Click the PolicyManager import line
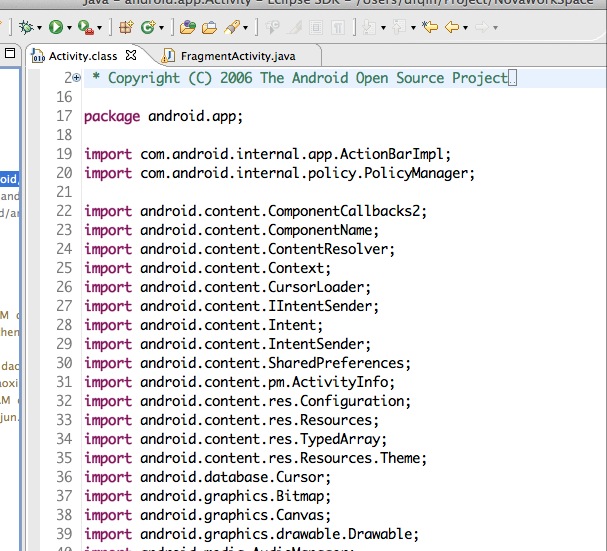This screenshot has height=551, width=607. pos(279,173)
